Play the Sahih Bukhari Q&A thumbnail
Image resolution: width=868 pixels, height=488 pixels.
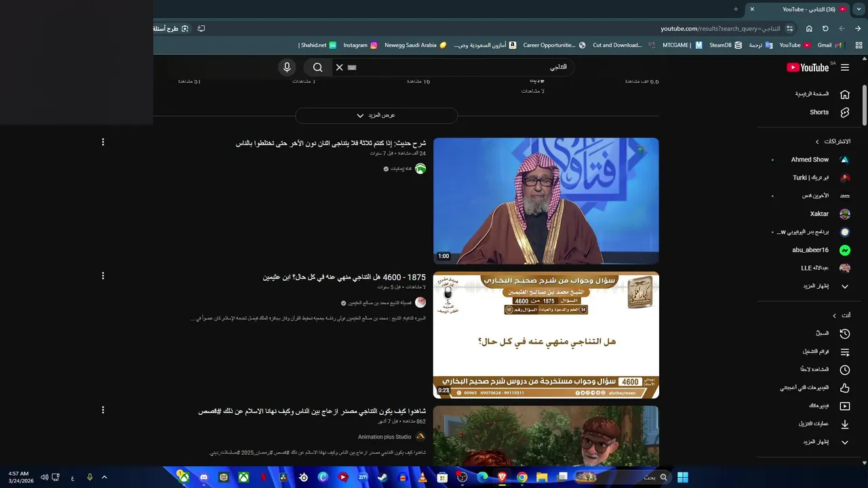[x=546, y=335]
